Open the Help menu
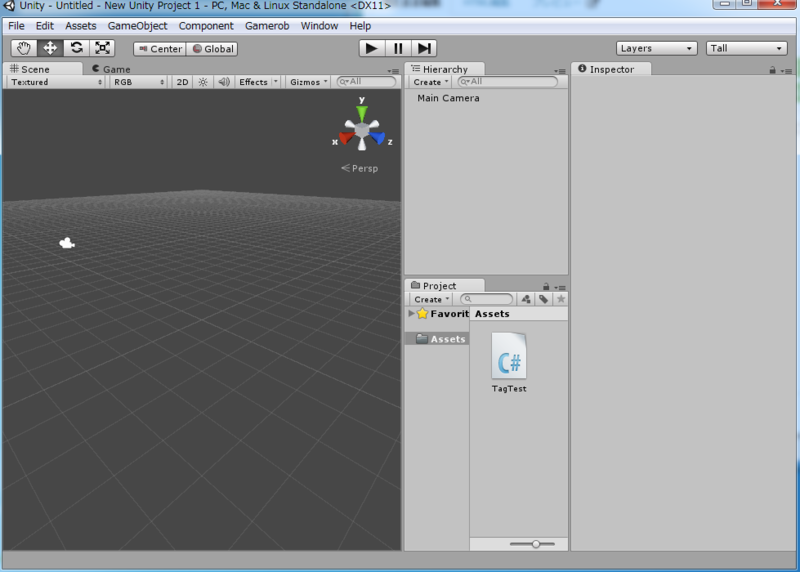 click(360, 26)
